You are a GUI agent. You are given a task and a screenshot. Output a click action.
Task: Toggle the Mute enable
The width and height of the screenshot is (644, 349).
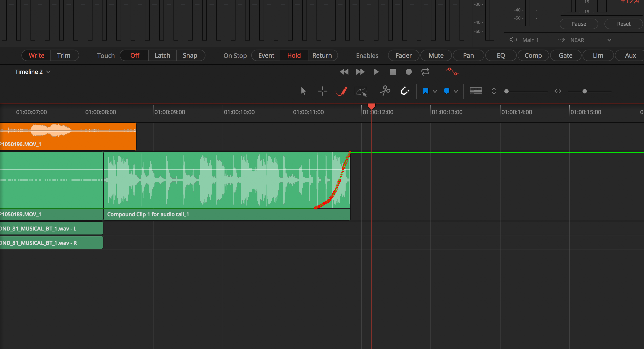(436, 56)
